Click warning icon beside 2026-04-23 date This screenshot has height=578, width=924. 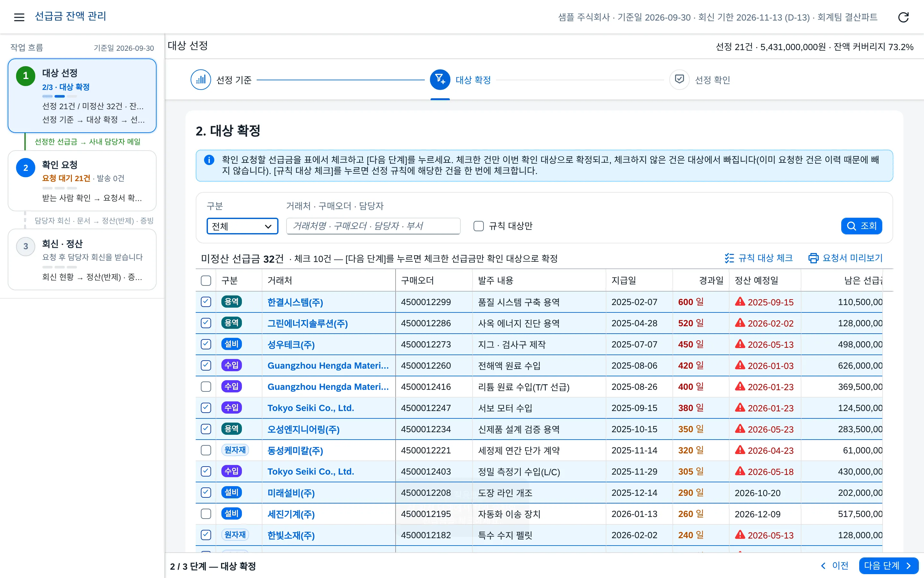point(740,450)
